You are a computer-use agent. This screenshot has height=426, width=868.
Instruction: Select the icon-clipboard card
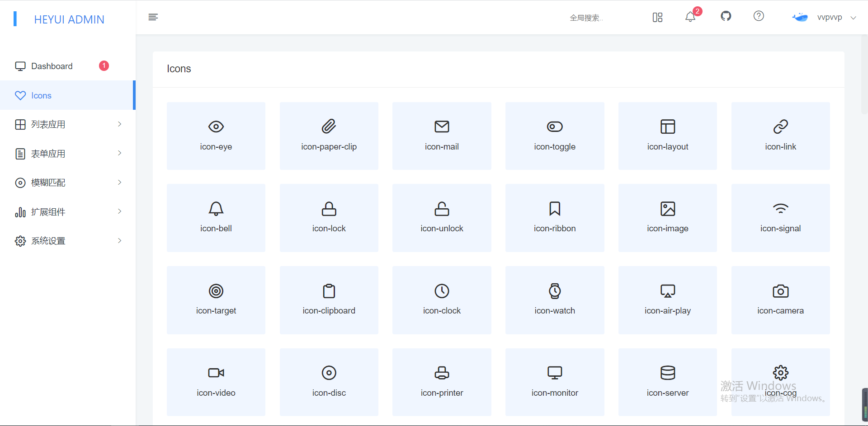point(329,300)
